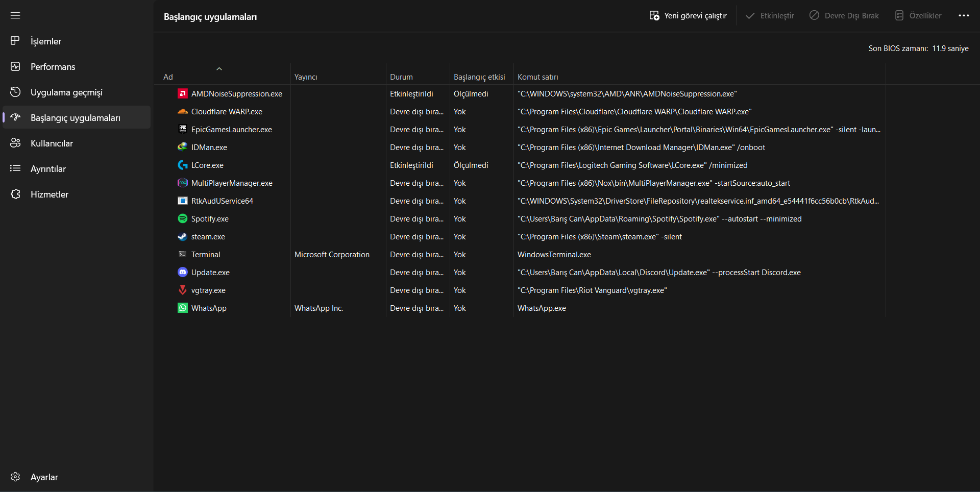Click the Spotify icon in startup list
Image resolution: width=980 pixels, height=492 pixels.
182,218
